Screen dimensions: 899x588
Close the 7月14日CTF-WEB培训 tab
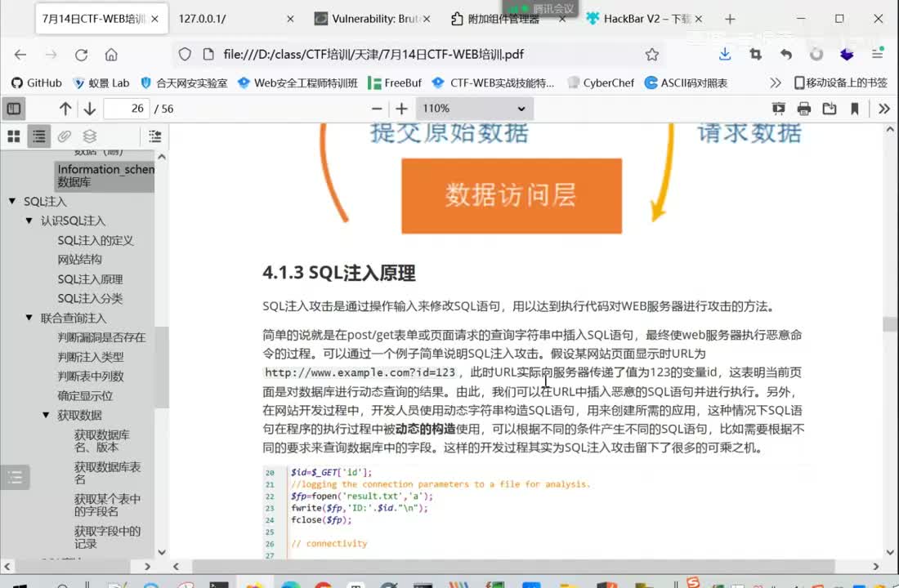click(154, 19)
